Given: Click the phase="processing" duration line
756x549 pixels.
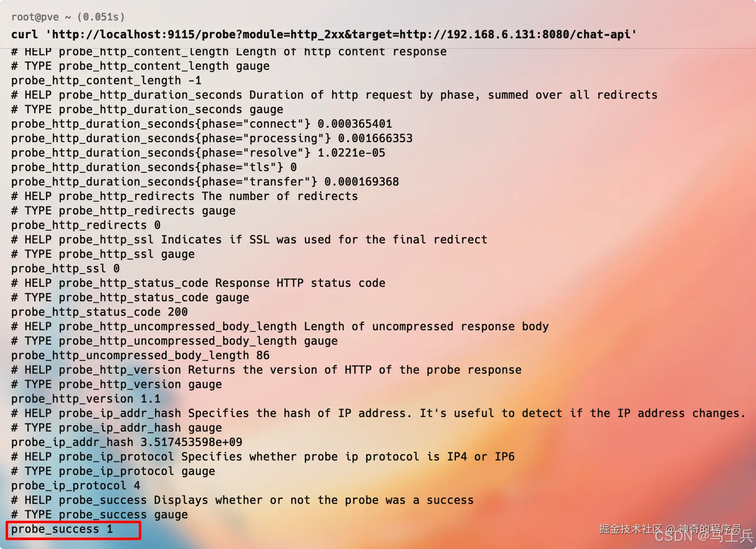Looking at the screenshot, I should (x=212, y=138).
